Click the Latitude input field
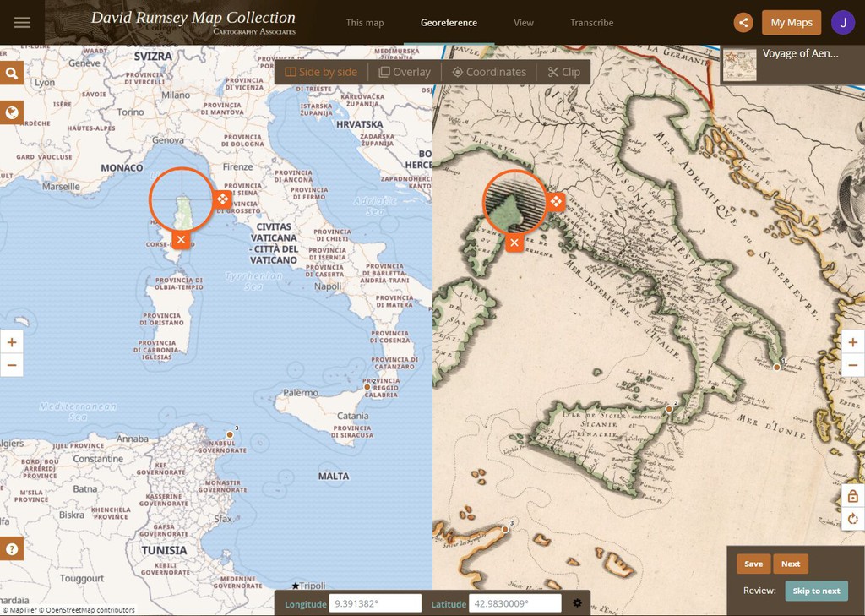This screenshot has height=616, width=865. tap(514, 603)
